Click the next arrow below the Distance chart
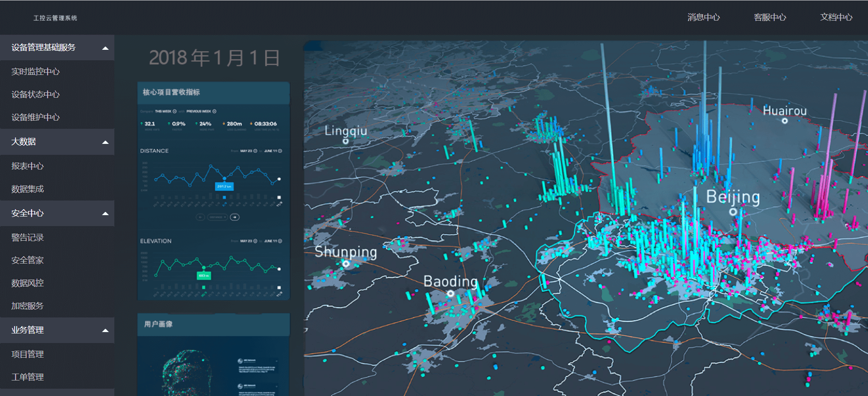 (x=235, y=217)
